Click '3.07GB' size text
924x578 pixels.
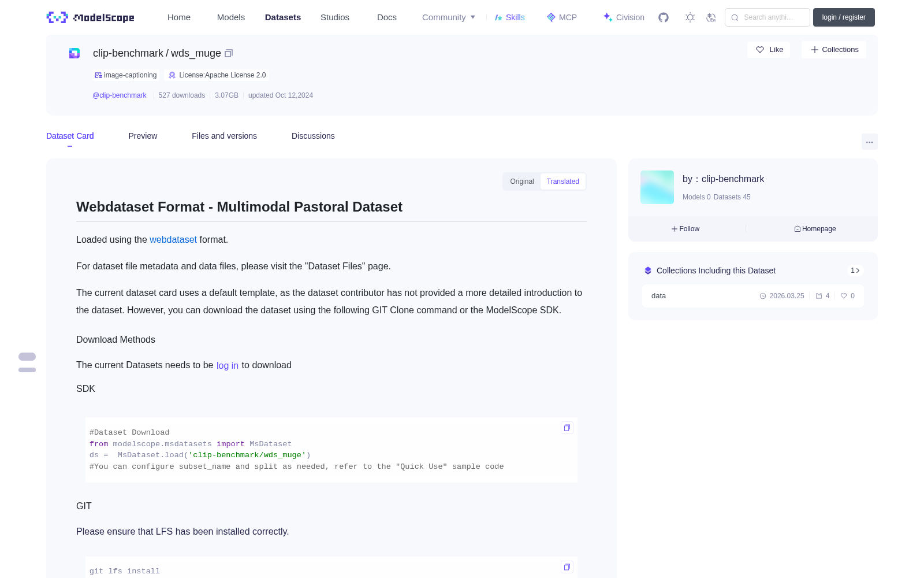point(226,95)
